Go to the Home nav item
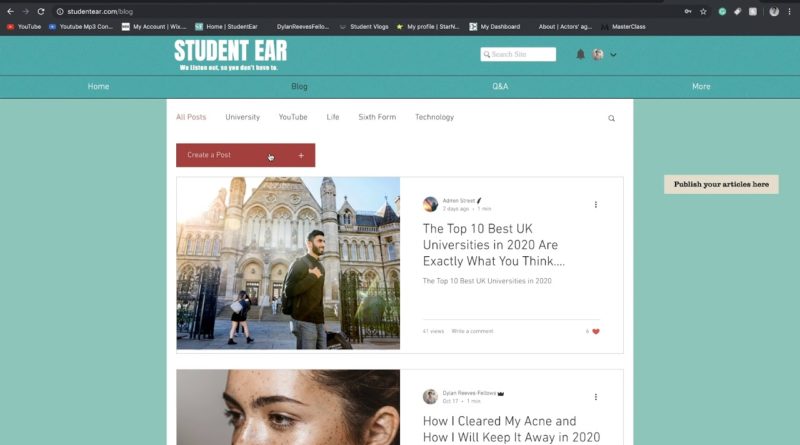The image size is (800, 445). [x=98, y=87]
